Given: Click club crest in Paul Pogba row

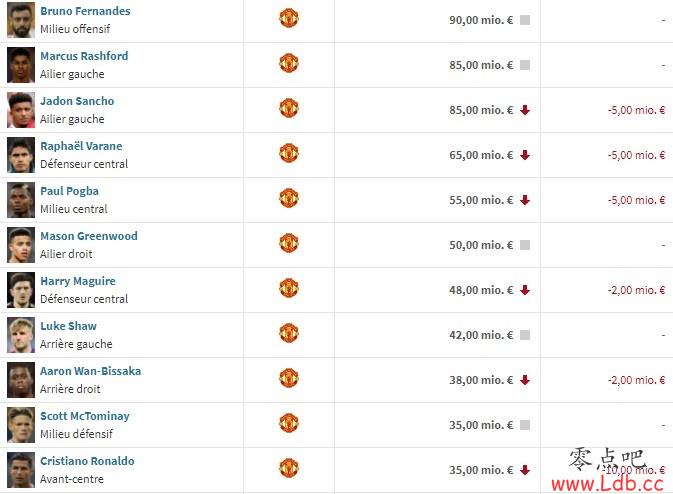Looking at the screenshot, I should click(x=288, y=198).
